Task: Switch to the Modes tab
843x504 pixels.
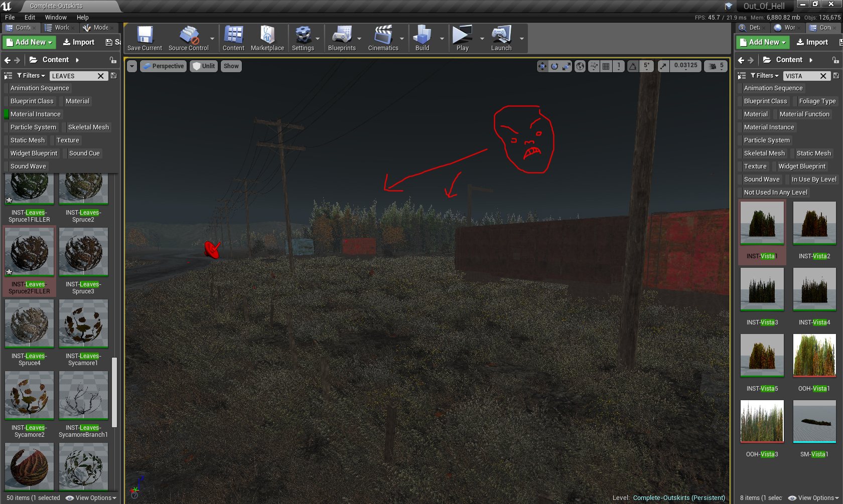Action: point(97,28)
